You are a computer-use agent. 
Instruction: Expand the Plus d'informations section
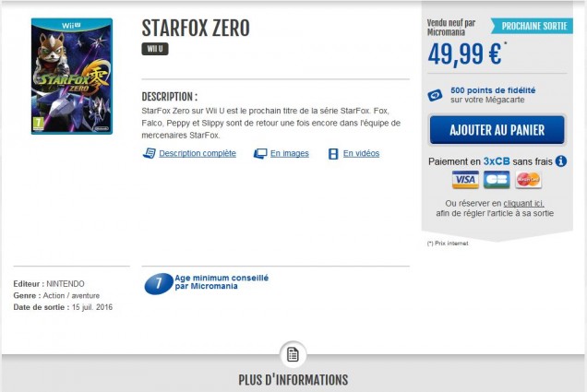tap(293, 379)
